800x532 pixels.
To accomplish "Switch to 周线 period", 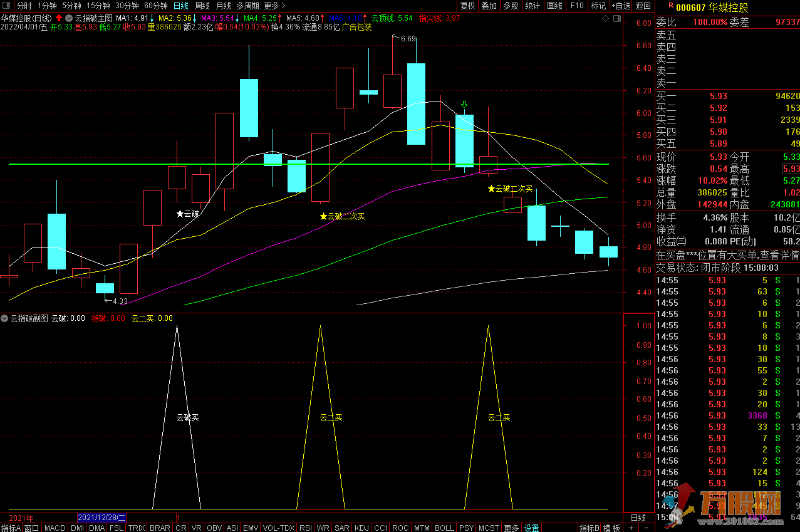I will [x=202, y=6].
